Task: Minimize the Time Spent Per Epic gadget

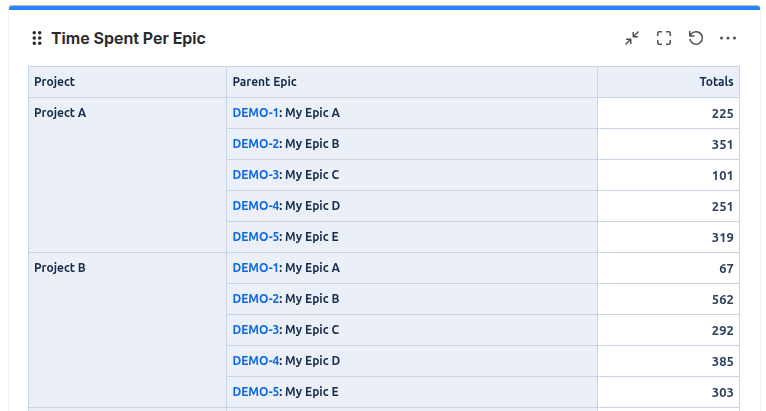Action: [632, 38]
